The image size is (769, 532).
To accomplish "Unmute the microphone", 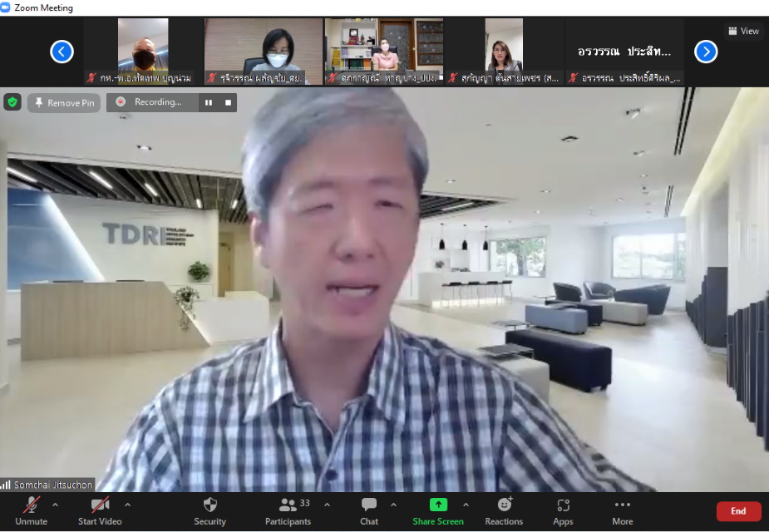I will pos(32,511).
